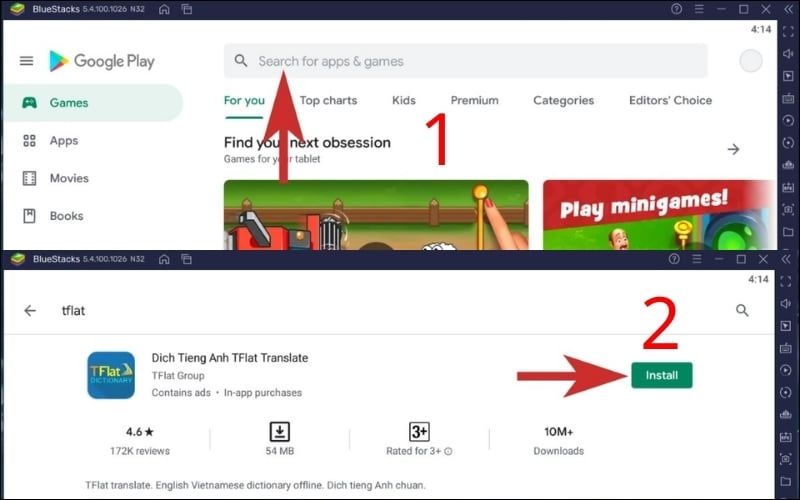
Task: Go back from tflat search results
Action: (30, 311)
